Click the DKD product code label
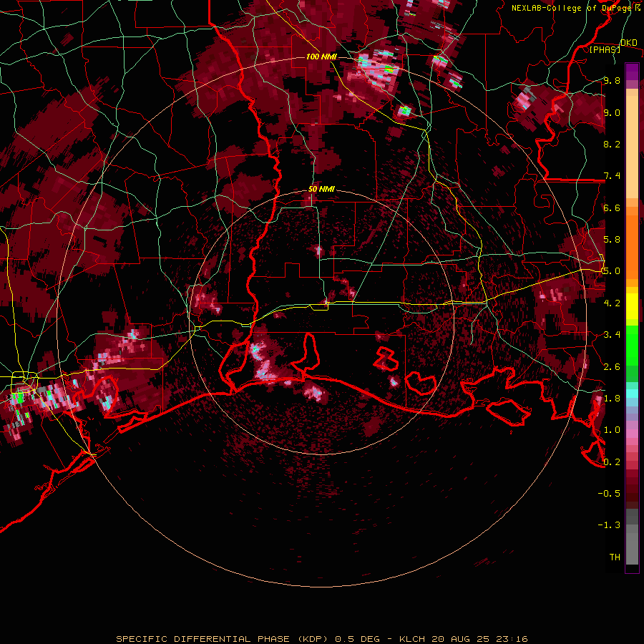 coord(629,43)
